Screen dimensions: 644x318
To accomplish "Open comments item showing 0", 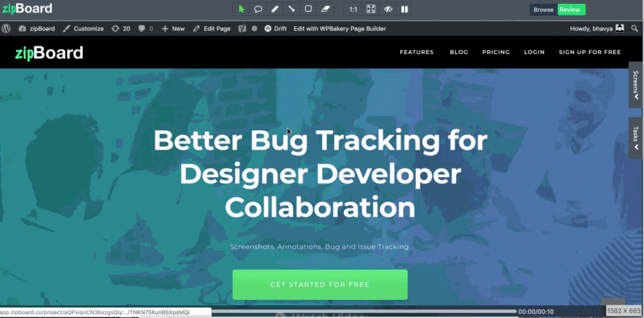I will [x=146, y=29].
